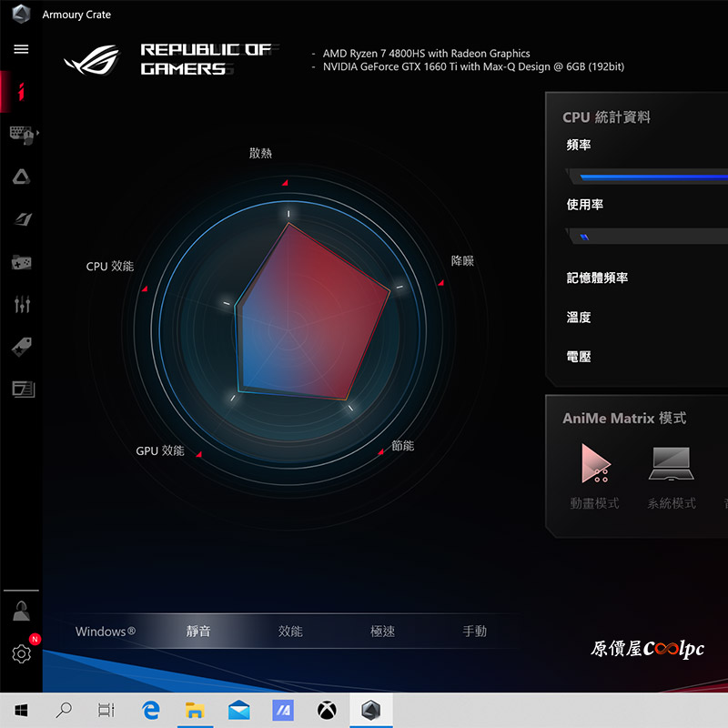Open the Xbox app from taskbar
The height and width of the screenshot is (728, 728).
click(x=327, y=710)
